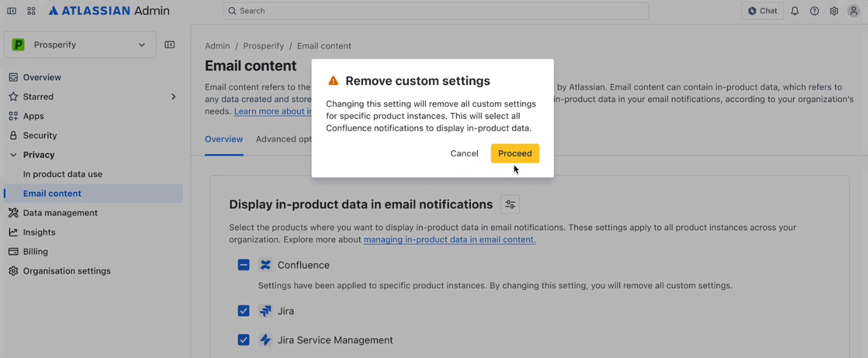Viewport: 868px width, 358px height.
Task: Click the Jira product icon
Action: tap(266, 311)
